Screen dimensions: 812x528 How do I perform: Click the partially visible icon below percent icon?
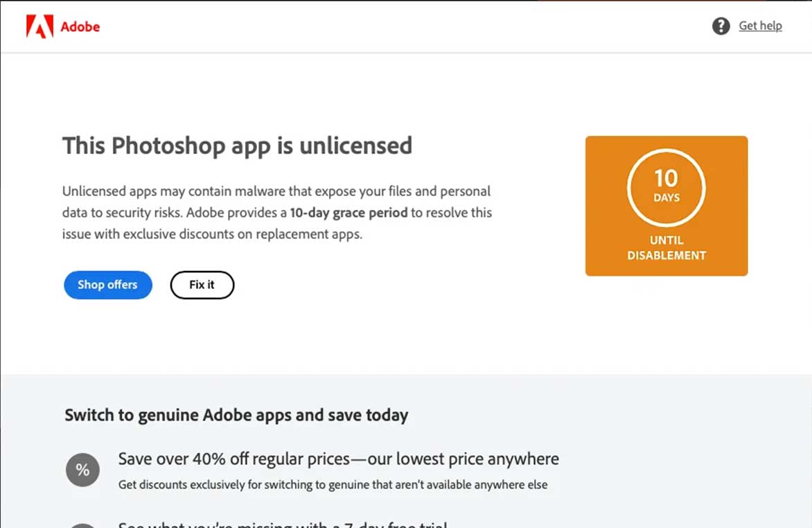83,525
